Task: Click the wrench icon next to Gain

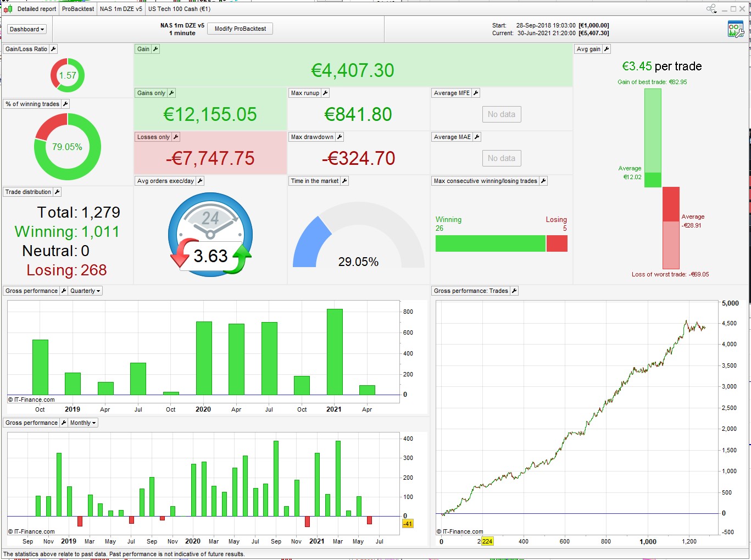Action: tap(155, 49)
